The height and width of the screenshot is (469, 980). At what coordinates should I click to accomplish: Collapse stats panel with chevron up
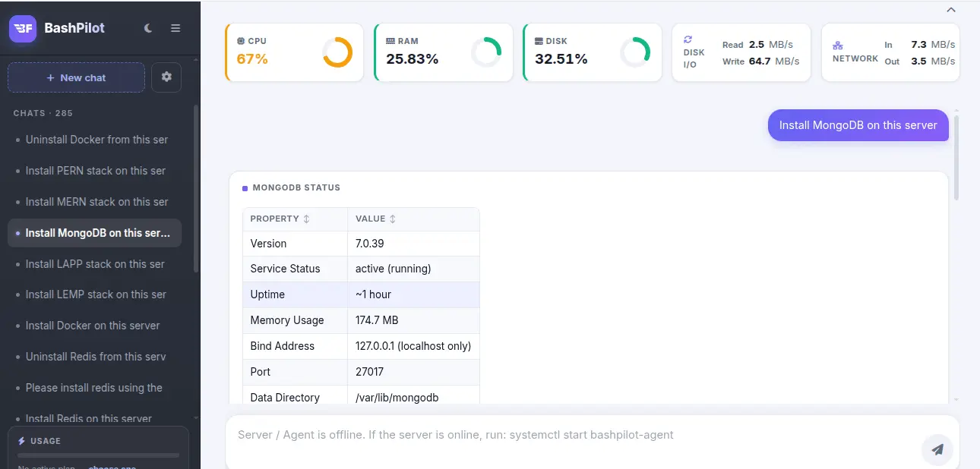[x=951, y=10]
